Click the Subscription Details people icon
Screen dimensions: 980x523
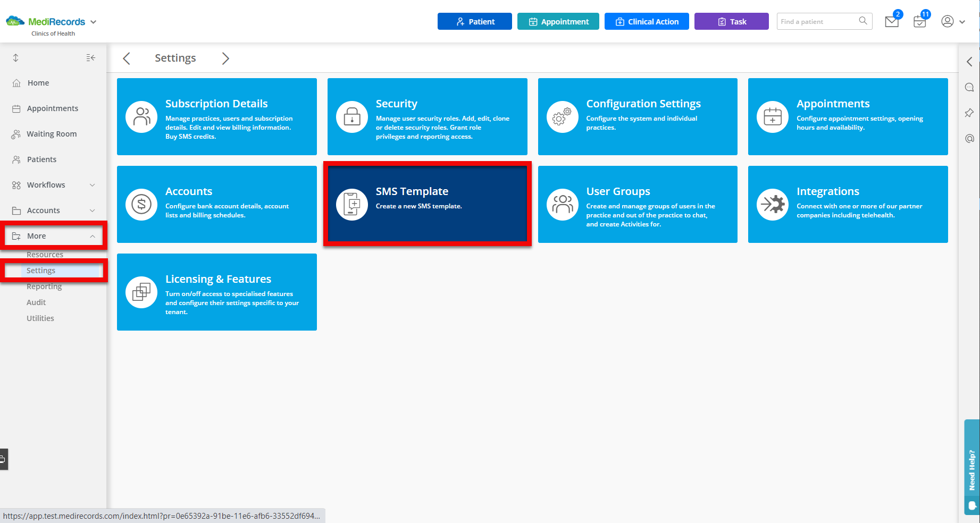point(141,116)
